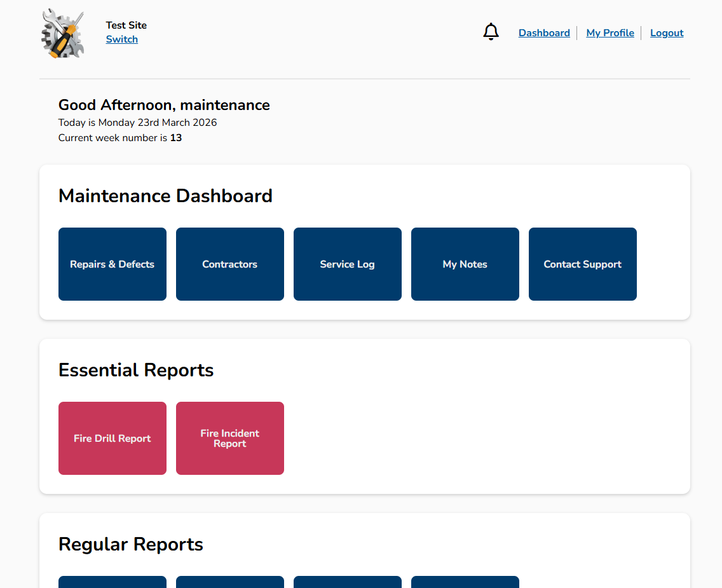Click the Test Site name
Image resolution: width=722 pixels, height=588 pixels.
tap(126, 25)
